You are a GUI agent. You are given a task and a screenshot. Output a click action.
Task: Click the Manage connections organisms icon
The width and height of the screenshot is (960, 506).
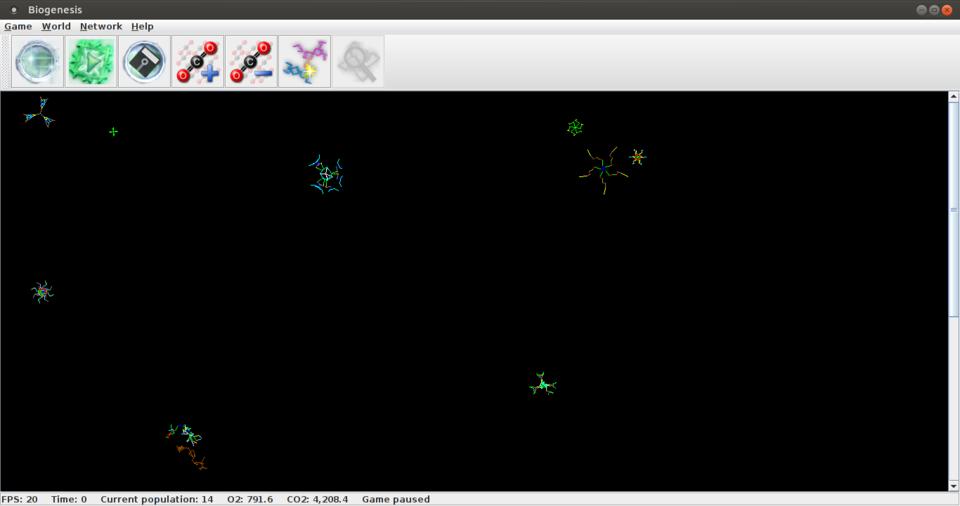click(x=304, y=62)
